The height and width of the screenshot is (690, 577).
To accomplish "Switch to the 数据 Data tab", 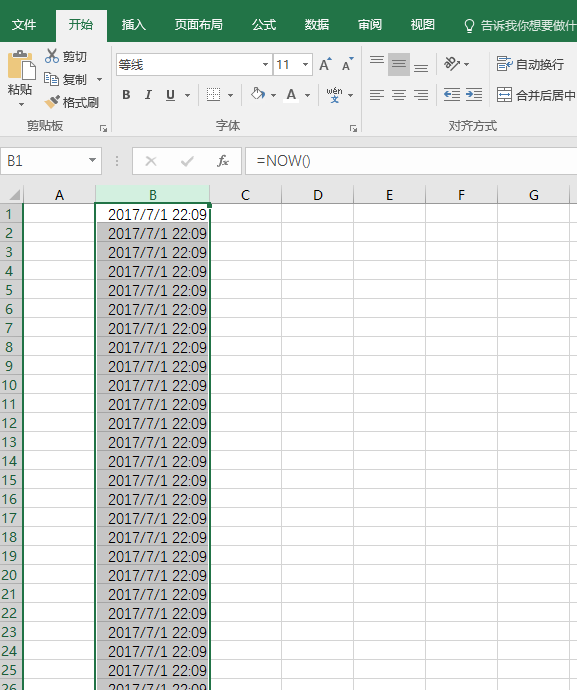I will click(317, 25).
